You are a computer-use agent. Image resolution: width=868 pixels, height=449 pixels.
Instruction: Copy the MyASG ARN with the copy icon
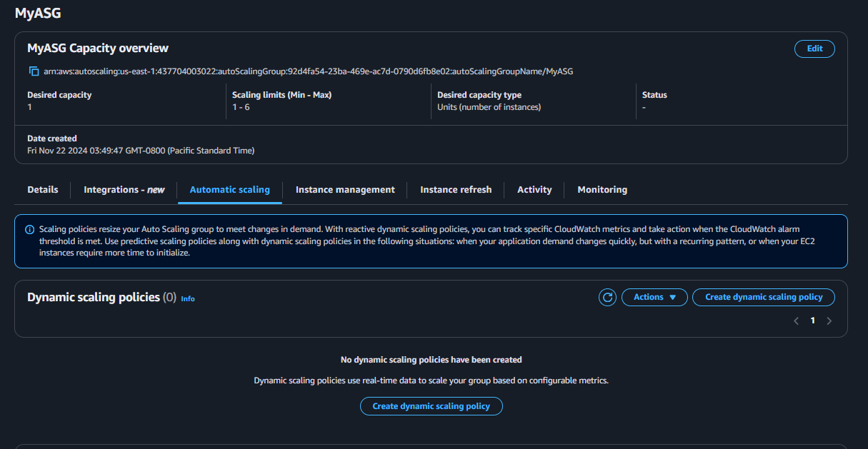coord(34,71)
